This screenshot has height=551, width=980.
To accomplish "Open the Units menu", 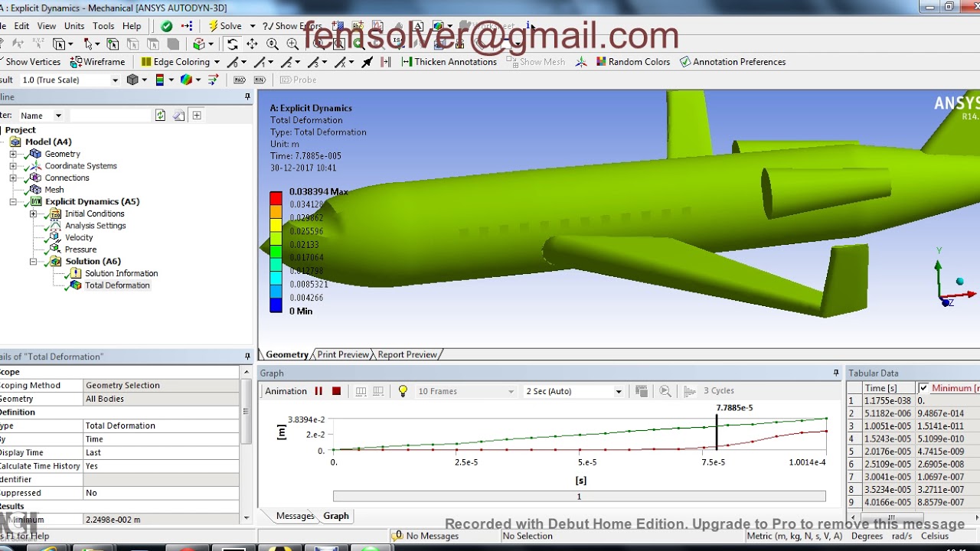I will coord(74,26).
